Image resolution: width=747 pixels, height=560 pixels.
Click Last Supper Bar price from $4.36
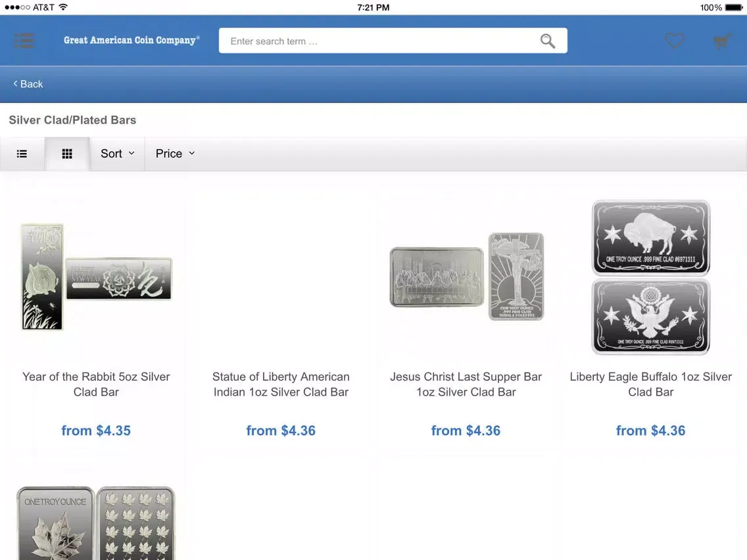click(466, 431)
